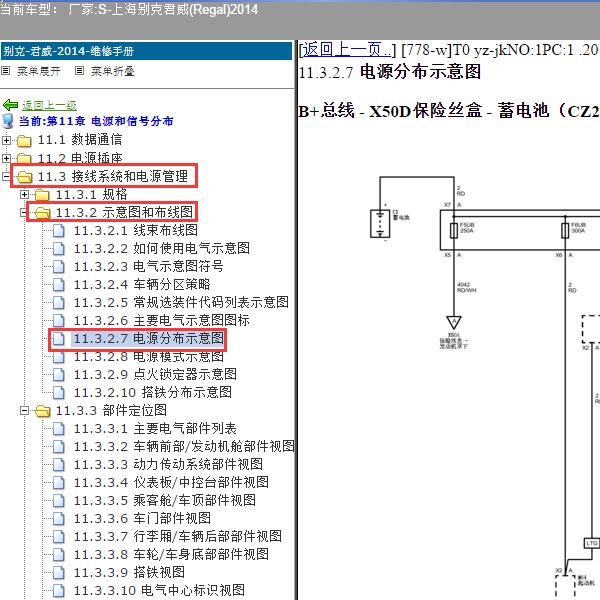The width and height of the screenshot is (600, 600).
Task: Click battery C1 蓄电池 symbol in diagram
Action: [380, 223]
